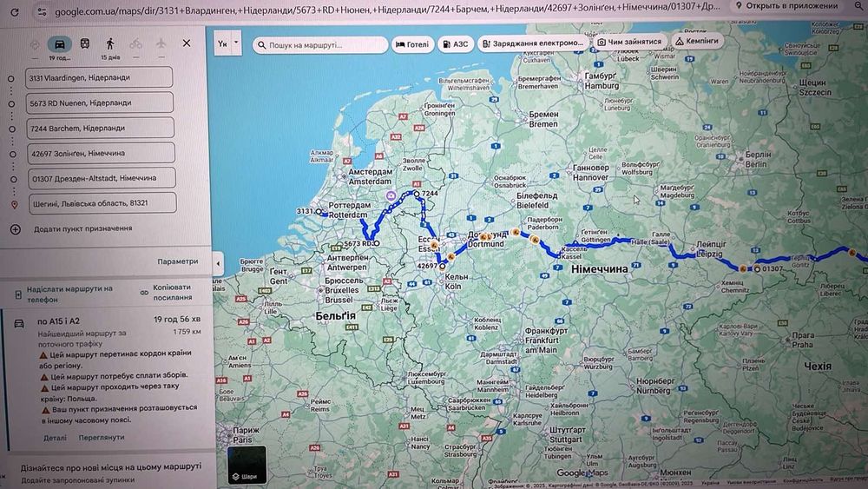Click the 01307 waypoint marker near Dresden

(757, 269)
